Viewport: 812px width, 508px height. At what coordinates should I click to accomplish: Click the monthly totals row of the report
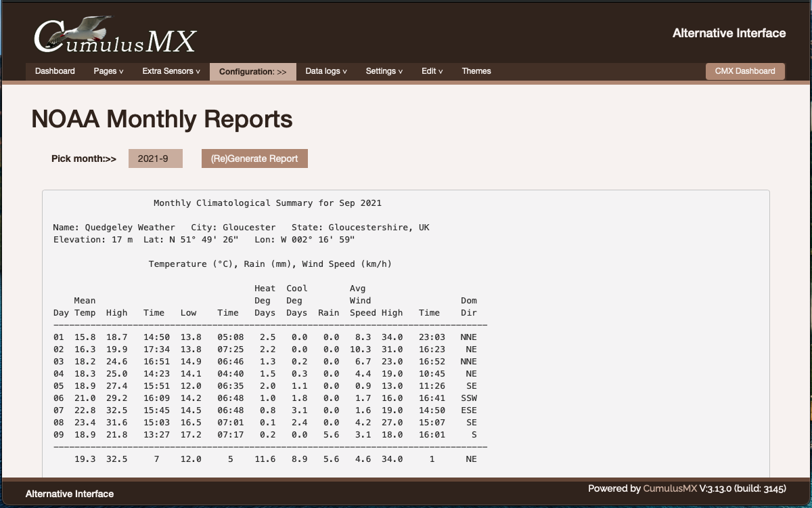coord(265,459)
